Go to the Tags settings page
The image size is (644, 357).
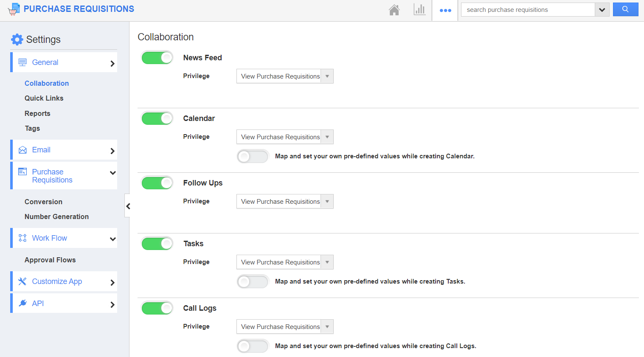click(32, 128)
